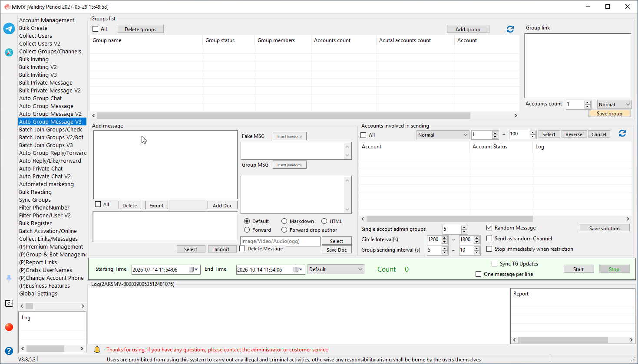
Task: Click the blue tools icon below Telegram
Action: coord(9,52)
